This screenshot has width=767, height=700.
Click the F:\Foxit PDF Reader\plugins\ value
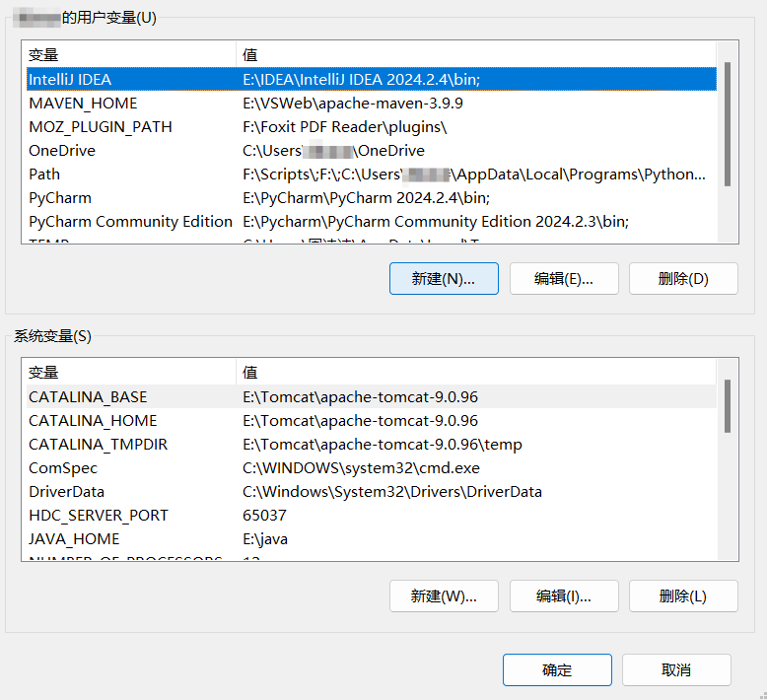(345, 127)
